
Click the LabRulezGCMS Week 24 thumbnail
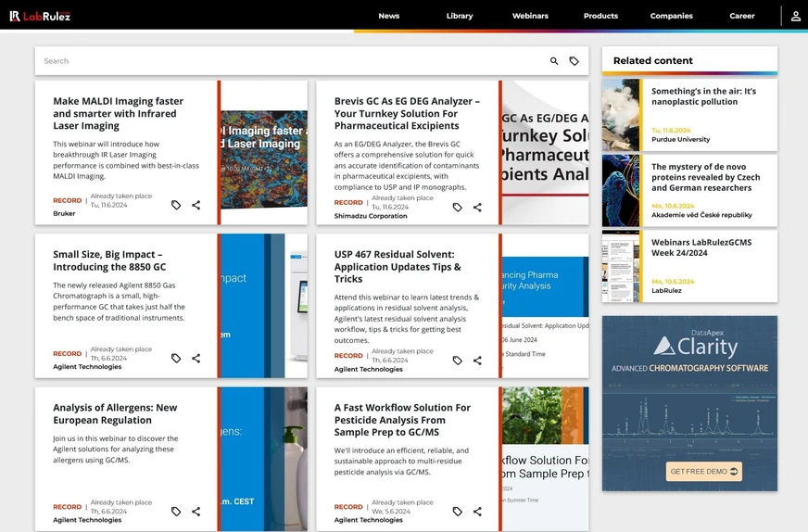click(x=621, y=266)
